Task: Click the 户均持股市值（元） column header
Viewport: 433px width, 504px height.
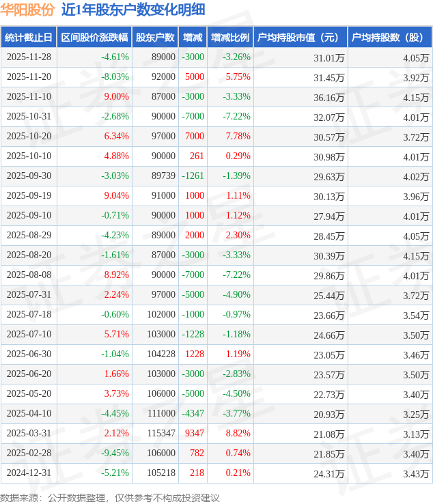Action: point(300,38)
